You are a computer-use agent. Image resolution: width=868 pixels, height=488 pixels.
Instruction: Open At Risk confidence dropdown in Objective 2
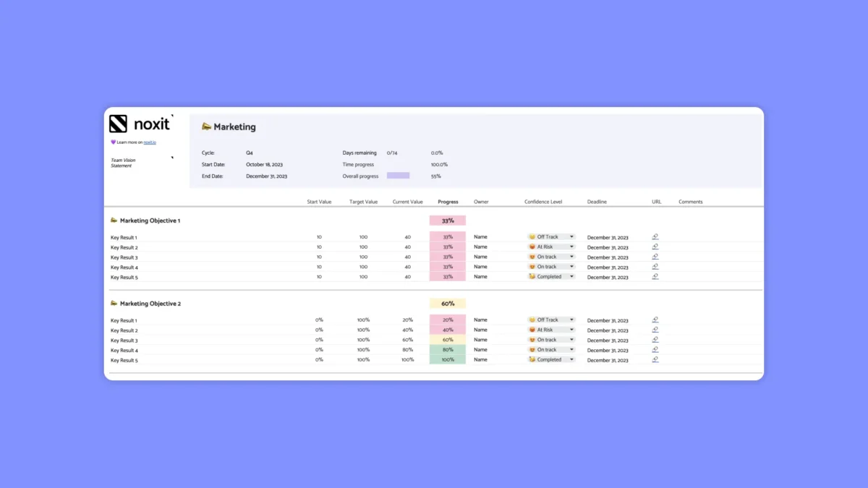click(551, 330)
